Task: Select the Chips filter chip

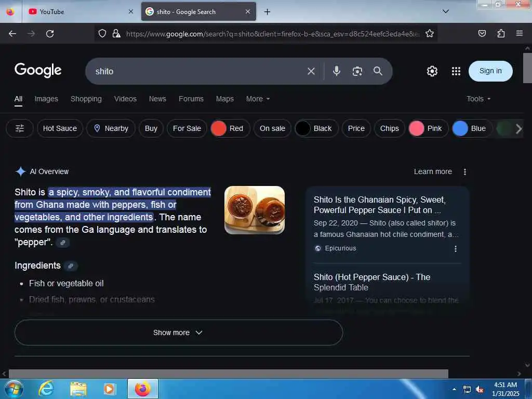Action: [389, 128]
